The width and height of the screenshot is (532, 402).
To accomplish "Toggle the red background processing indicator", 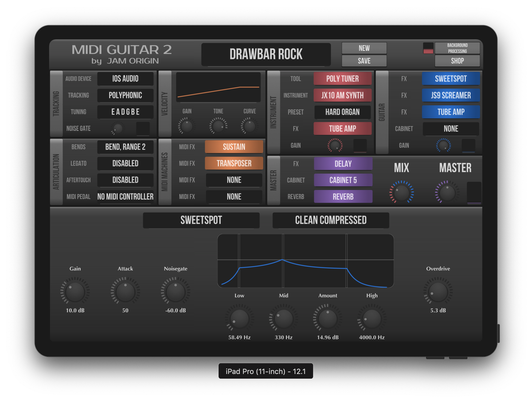I will point(428,48).
